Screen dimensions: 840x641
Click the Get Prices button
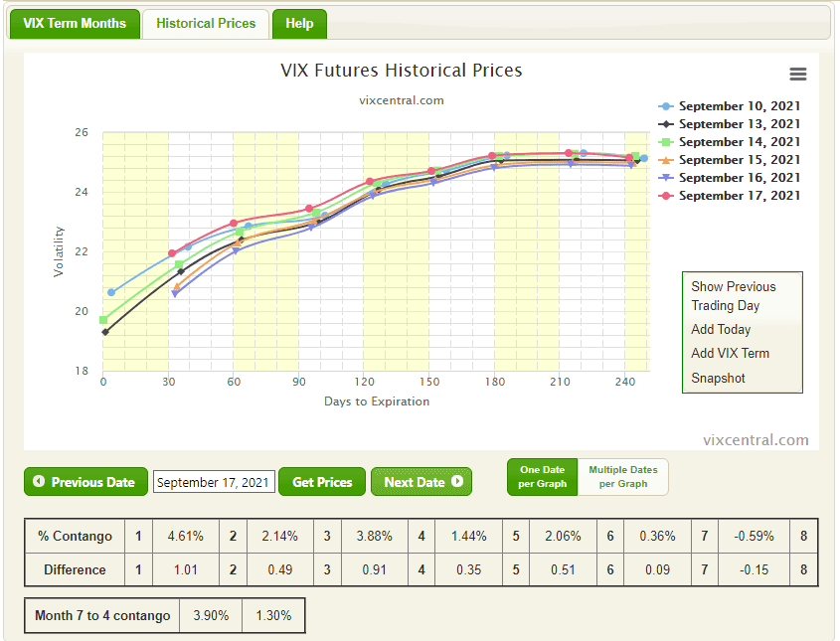[322, 482]
